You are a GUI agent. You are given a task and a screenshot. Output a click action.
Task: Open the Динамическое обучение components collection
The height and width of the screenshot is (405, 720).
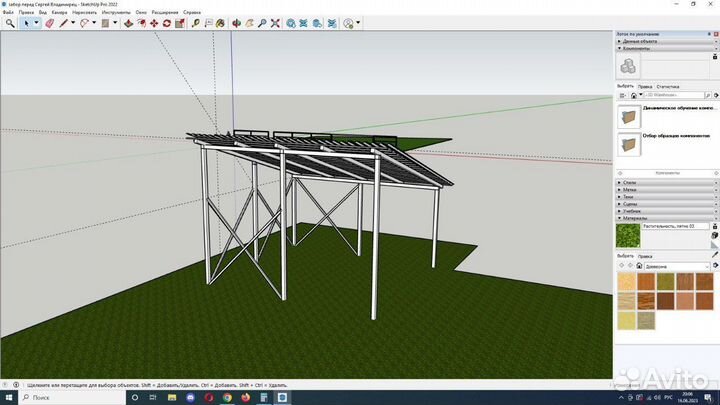(666, 117)
